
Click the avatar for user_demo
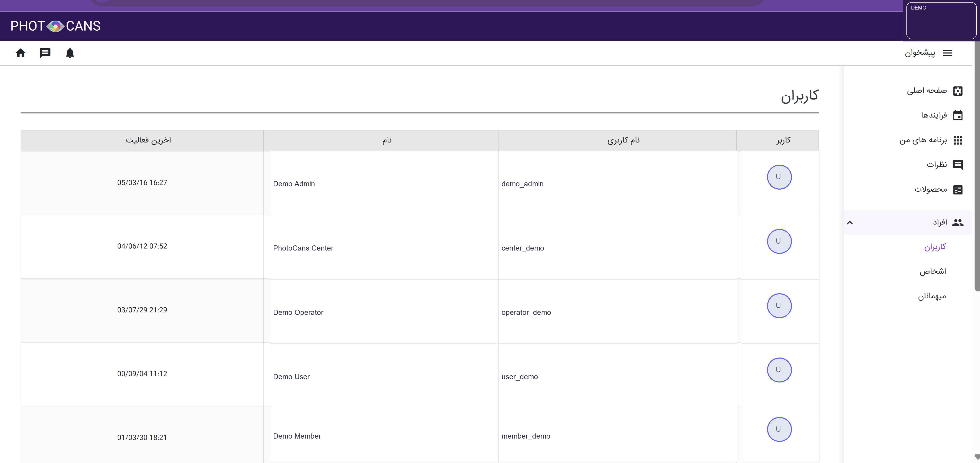tap(779, 370)
